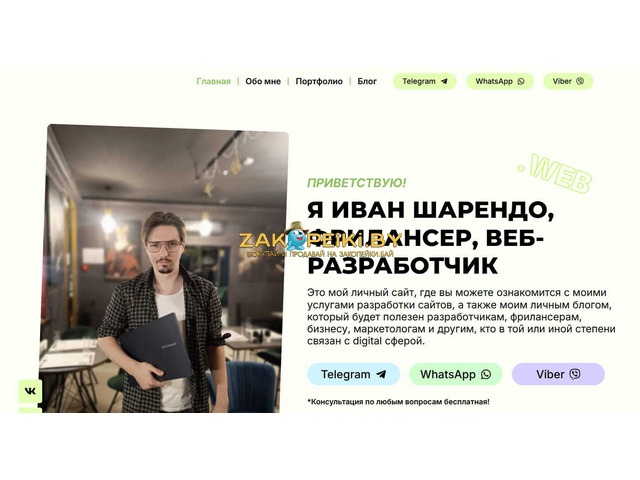
Task: Open the Обо мне section
Action: click(x=263, y=81)
